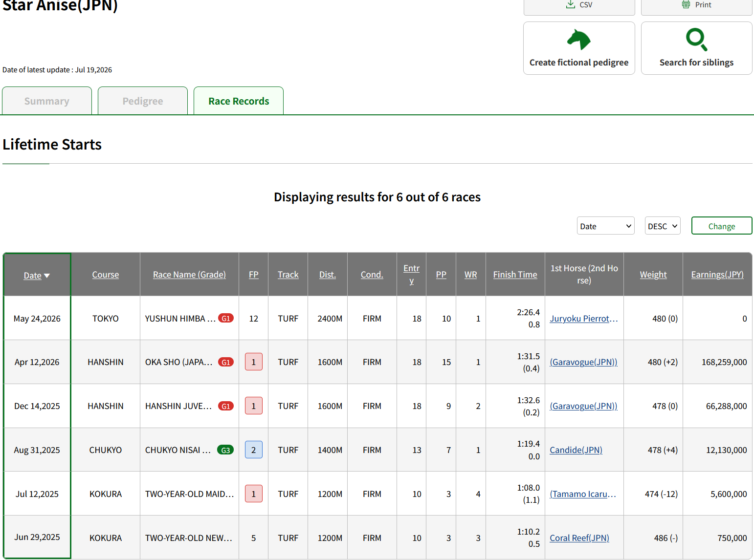The width and height of the screenshot is (754, 560).
Task: Sort by the Course column header
Action: [x=106, y=274]
